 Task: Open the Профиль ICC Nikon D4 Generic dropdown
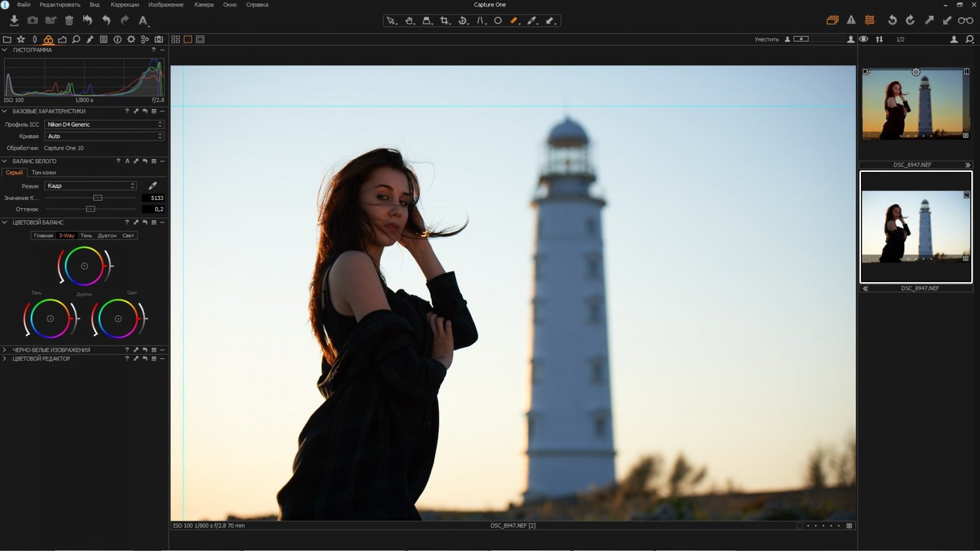pyautogui.click(x=104, y=125)
